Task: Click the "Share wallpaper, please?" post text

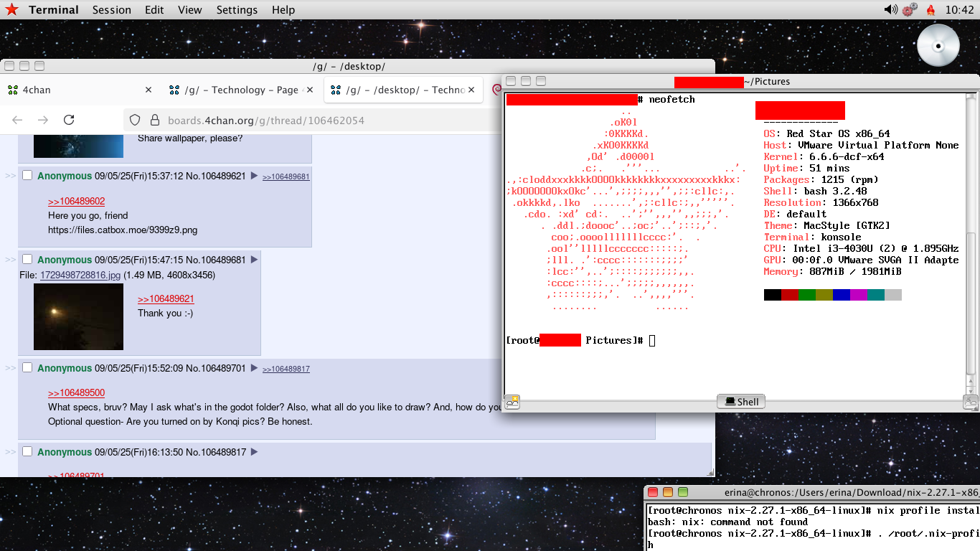Action: click(x=190, y=138)
